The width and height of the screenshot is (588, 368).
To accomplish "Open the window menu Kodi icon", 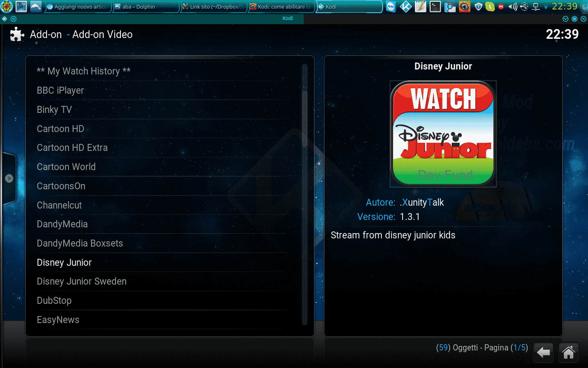I will point(4,19).
